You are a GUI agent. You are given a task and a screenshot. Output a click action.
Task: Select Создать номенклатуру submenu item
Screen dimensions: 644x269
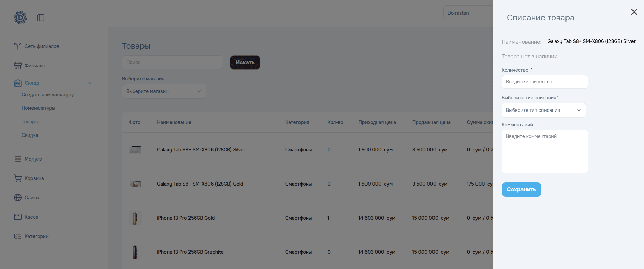click(x=48, y=95)
